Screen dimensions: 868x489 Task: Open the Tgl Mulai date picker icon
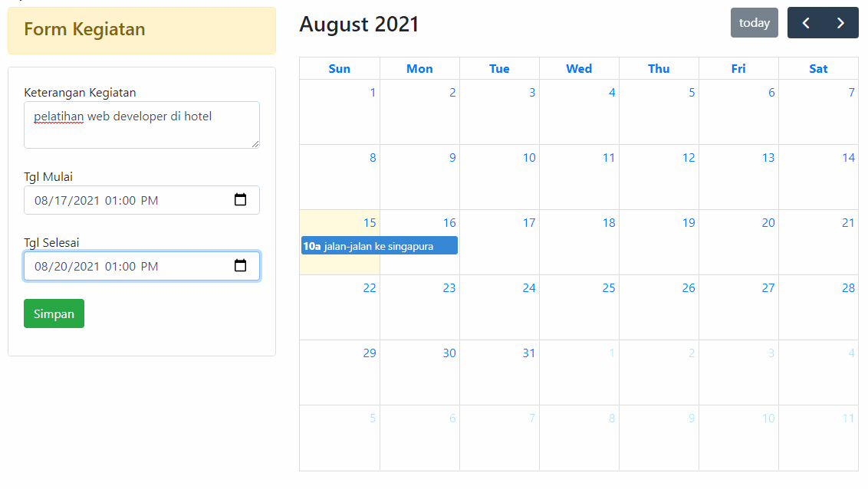241,199
